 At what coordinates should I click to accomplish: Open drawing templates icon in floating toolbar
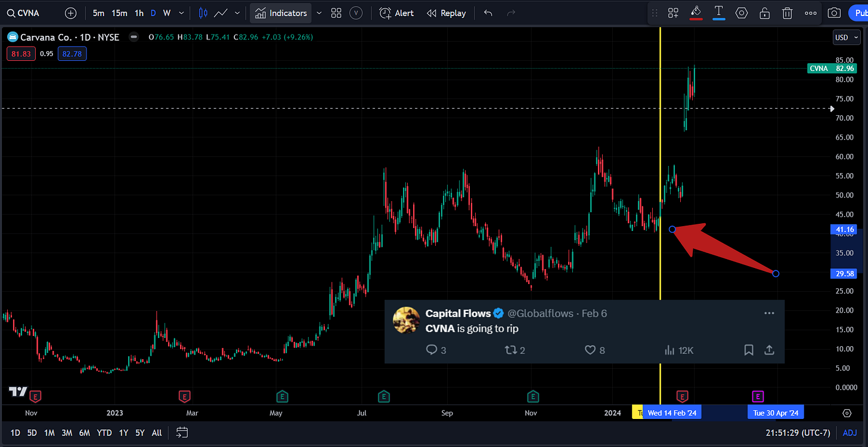[673, 13]
